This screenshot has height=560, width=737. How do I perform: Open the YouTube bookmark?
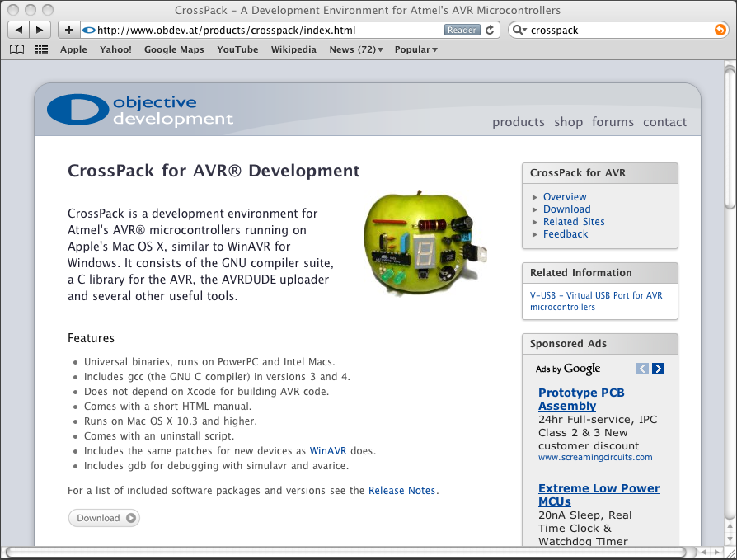tap(237, 49)
